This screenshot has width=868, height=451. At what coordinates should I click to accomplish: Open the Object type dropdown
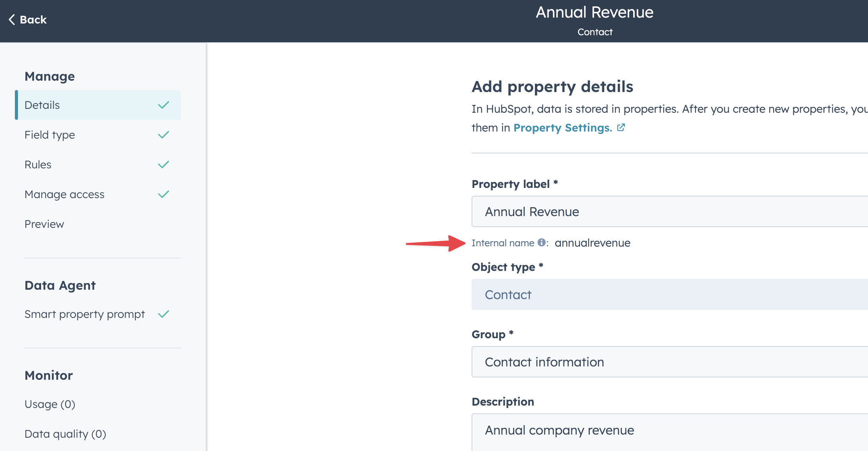coord(665,294)
